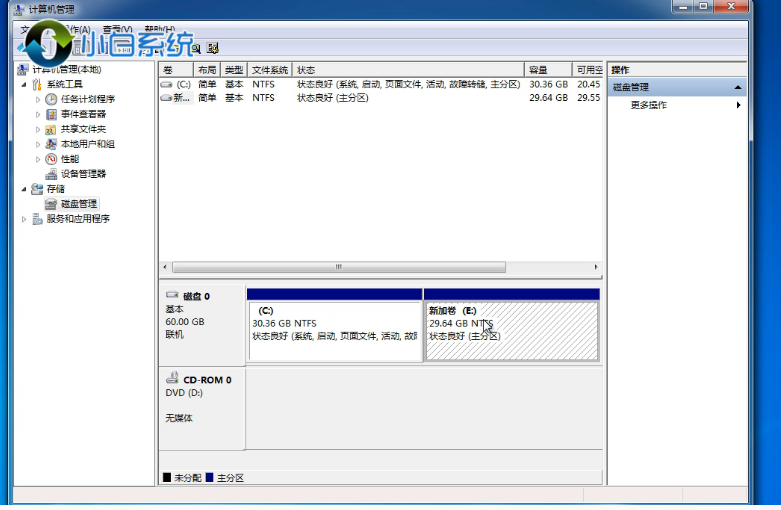Screen dimensions: 781x510
Task: Collapse the Storage (存储) tree node
Action: pyautogui.click(x=24, y=189)
